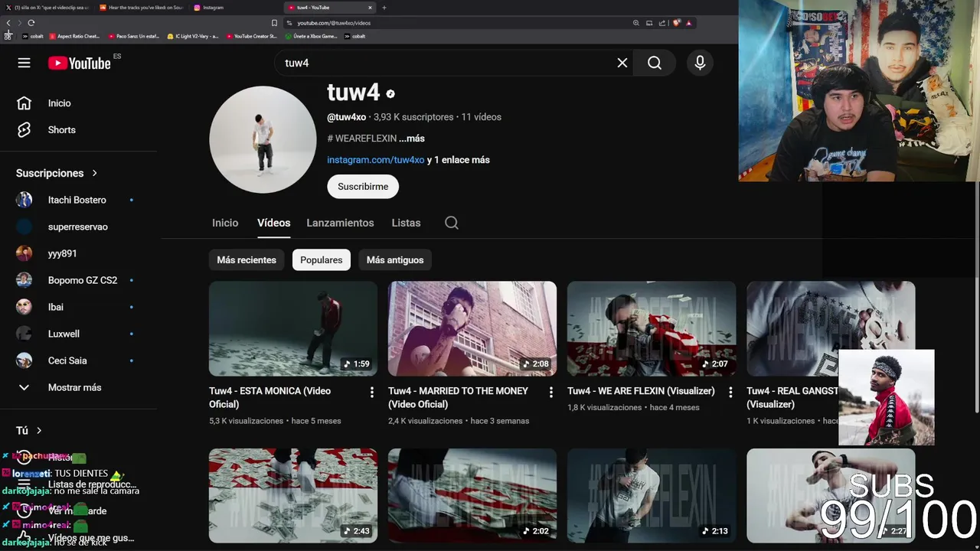Open the IC Light V2-Vary bookmark
Viewport: 980px width, 551px height.
(x=192, y=36)
